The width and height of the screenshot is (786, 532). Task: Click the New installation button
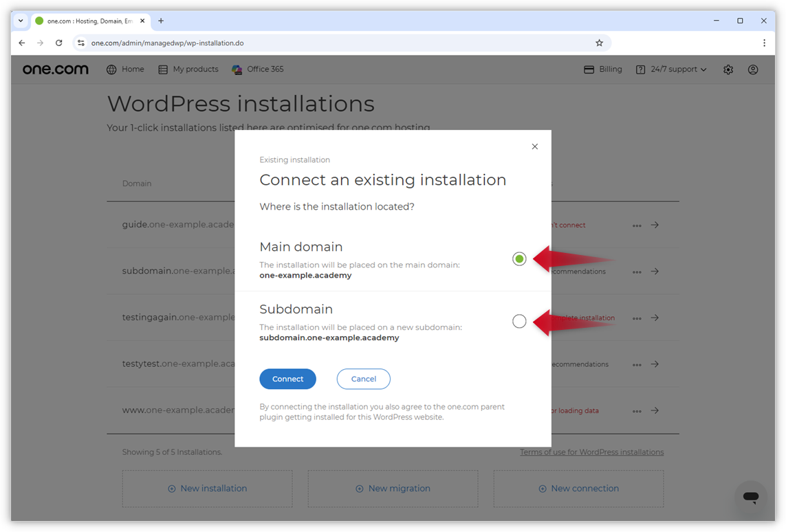point(207,489)
